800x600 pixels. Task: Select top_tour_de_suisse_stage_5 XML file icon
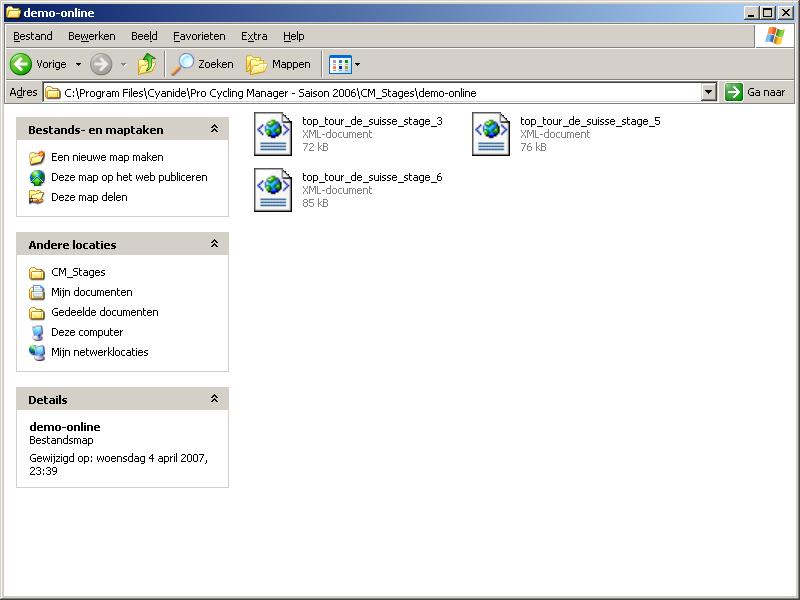tap(491, 134)
